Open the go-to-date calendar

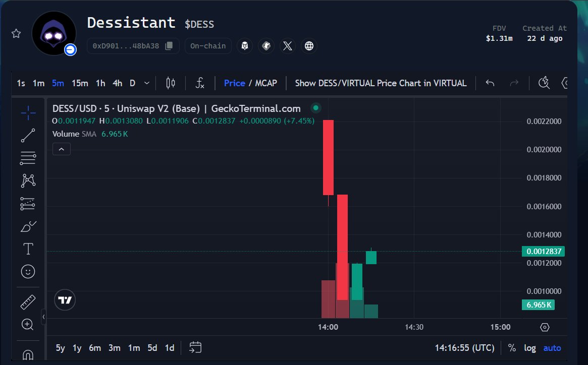point(195,348)
